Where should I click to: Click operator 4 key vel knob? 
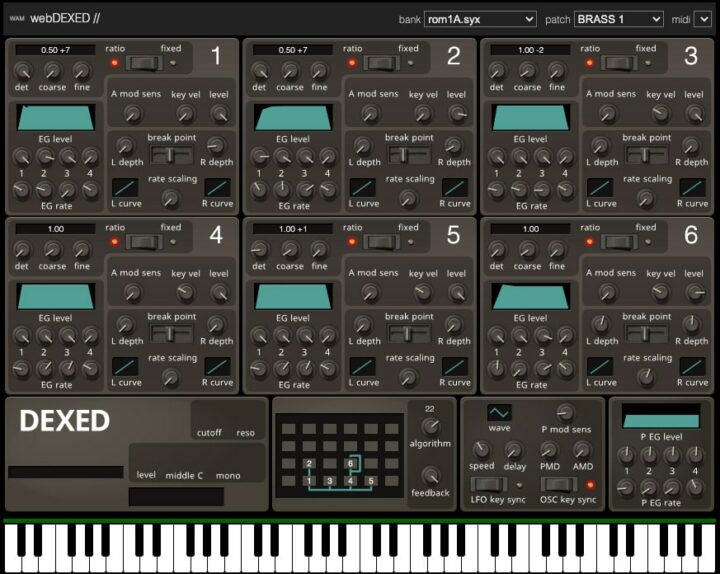click(x=184, y=292)
